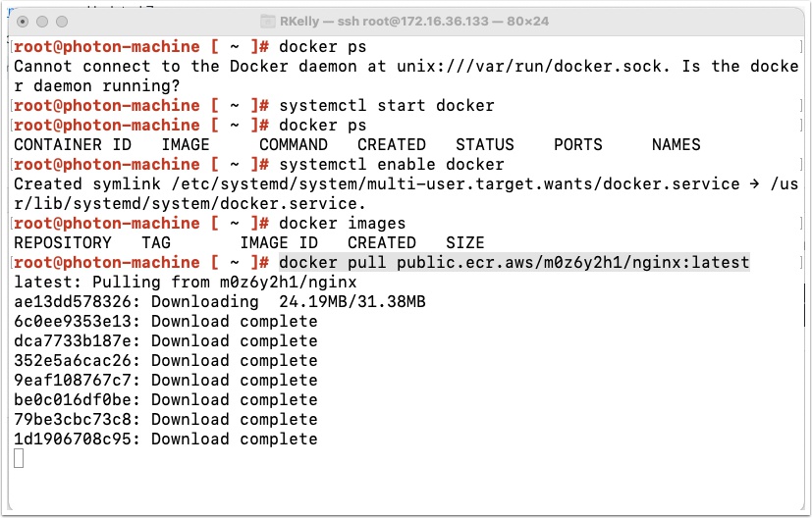Screen dimensions: 812x518
Task: Click the 'IMAGE ID' column header
Action: pyautogui.click(x=279, y=243)
